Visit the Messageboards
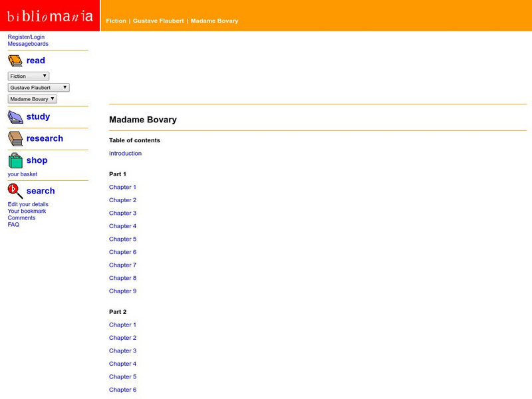This screenshot has width=532, height=399. (x=28, y=44)
